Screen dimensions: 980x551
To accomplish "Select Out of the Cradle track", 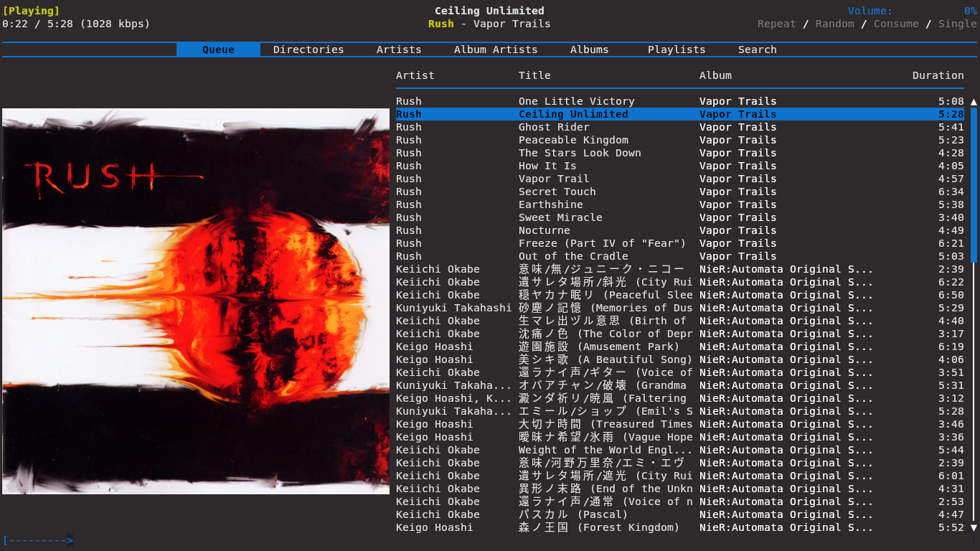I will [x=680, y=256].
